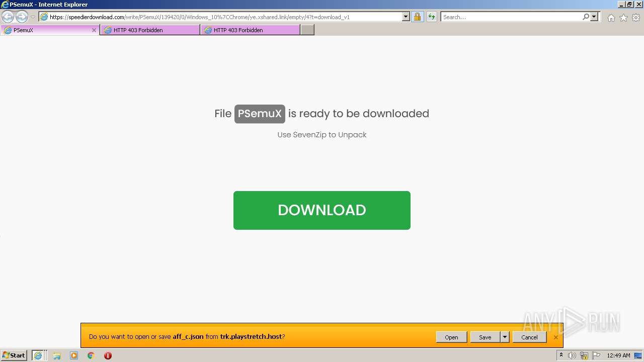
Task: Close the PSemuX tab
Action: 94,30
